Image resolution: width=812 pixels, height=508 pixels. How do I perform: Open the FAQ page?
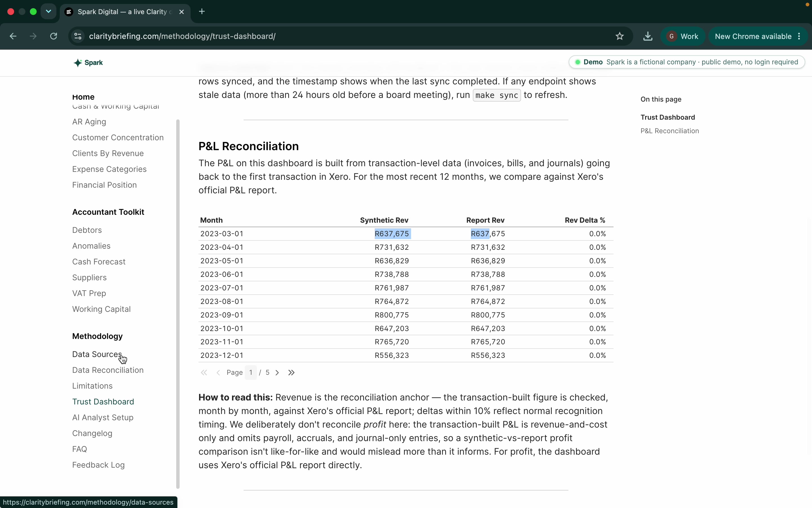(80, 449)
